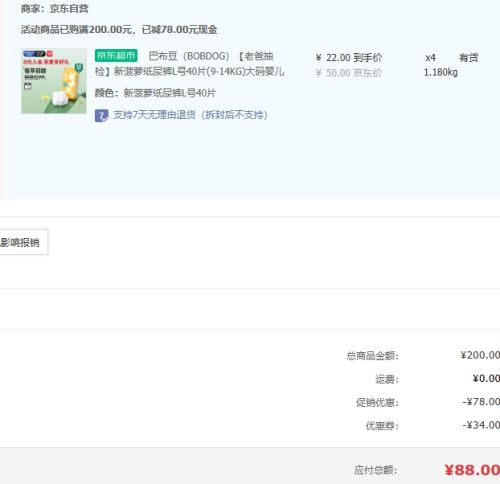Click the red ¥88.00 total payable
Image resolution: width=500 pixels, height=484 pixels.
click(472, 470)
